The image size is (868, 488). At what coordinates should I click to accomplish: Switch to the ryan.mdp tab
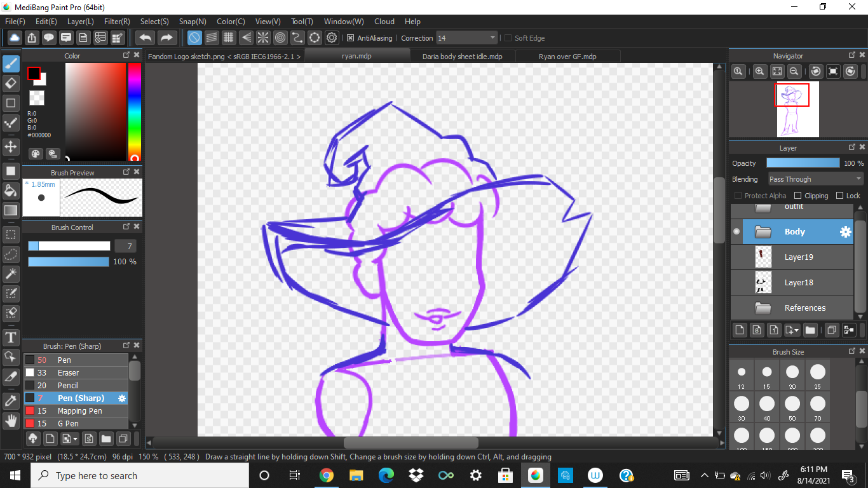356,56
